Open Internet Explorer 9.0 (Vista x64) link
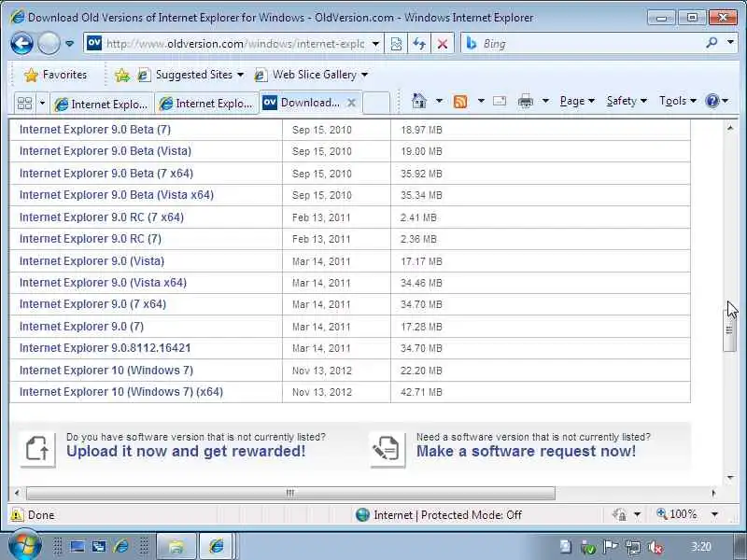The image size is (747, 560). [103, 283]
